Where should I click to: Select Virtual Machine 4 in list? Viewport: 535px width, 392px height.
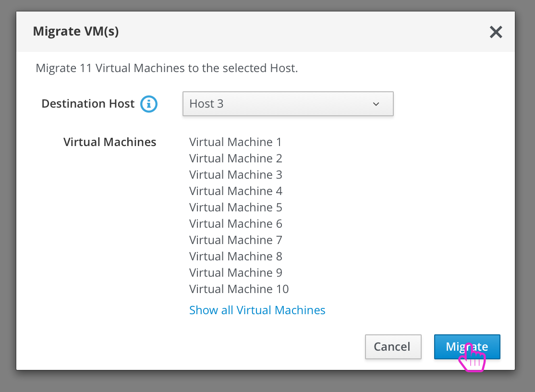pos(236,191)
